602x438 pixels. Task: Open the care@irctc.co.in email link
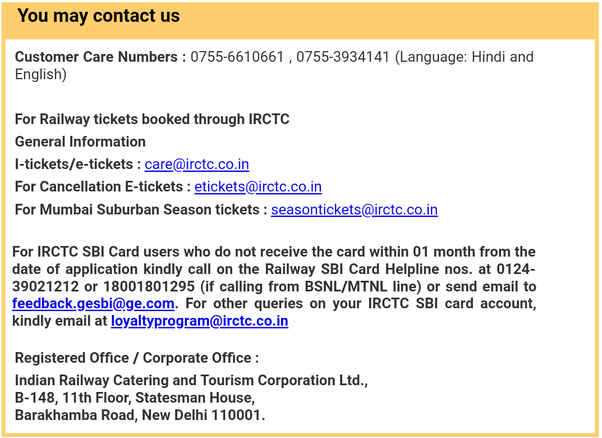tap(197, 164)
